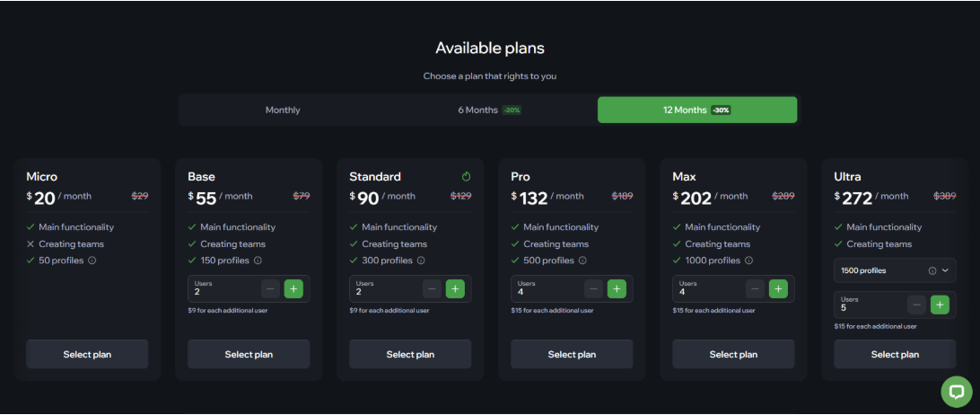Image resolution: width=980 pixels, height=415 pixels.
Task: Click the crossed-out $79 price
Action: pyautogui.click(x=302, y=196)
